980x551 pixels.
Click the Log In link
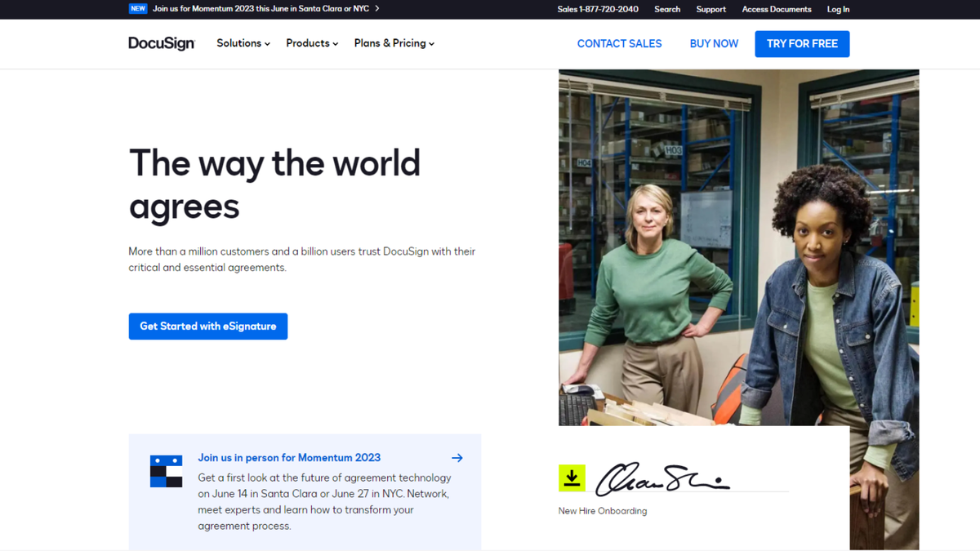pyautogui.click(x=838, y=9)
